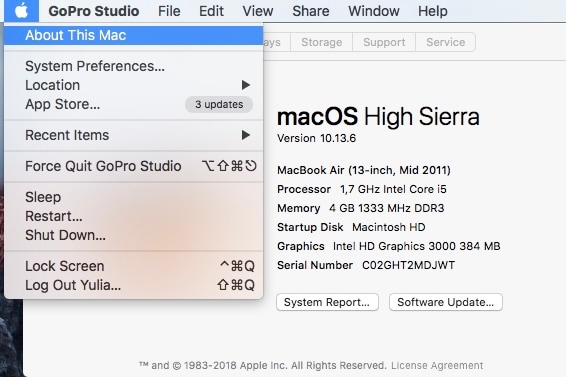Expand the Recent Items submenu
Viewport: 566px width, 377px height.
click(134, 135)
